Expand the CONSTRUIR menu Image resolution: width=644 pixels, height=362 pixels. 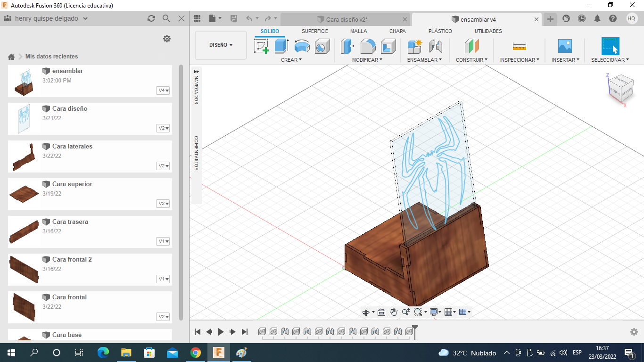coord(471,60)
